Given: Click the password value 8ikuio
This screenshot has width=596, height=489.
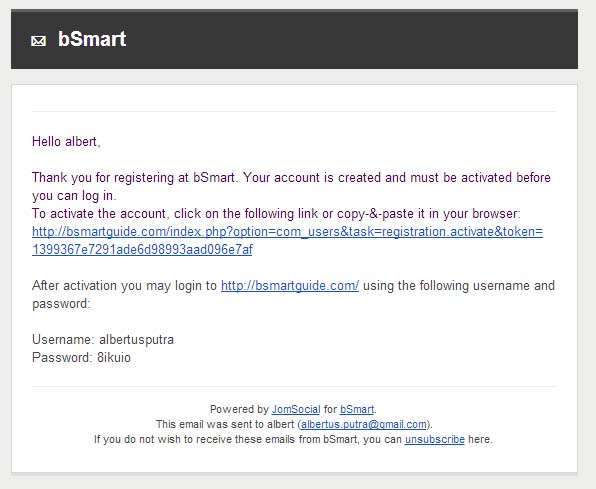Looking at the screenshot, I should [x=114, y=357].
